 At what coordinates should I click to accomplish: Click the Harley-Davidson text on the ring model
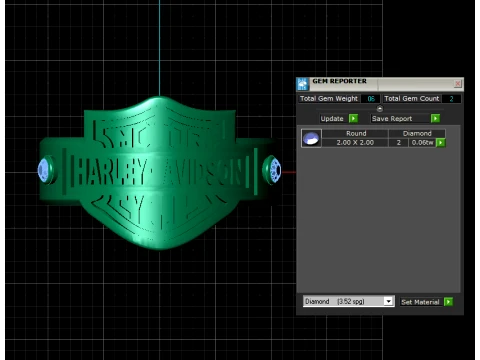tap(161, 172)
